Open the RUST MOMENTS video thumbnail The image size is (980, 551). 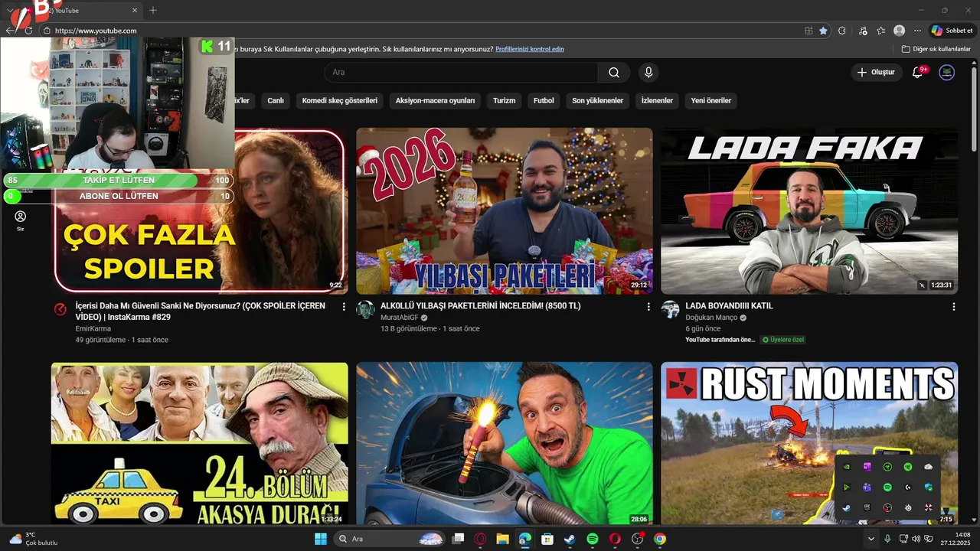[809, 443]
